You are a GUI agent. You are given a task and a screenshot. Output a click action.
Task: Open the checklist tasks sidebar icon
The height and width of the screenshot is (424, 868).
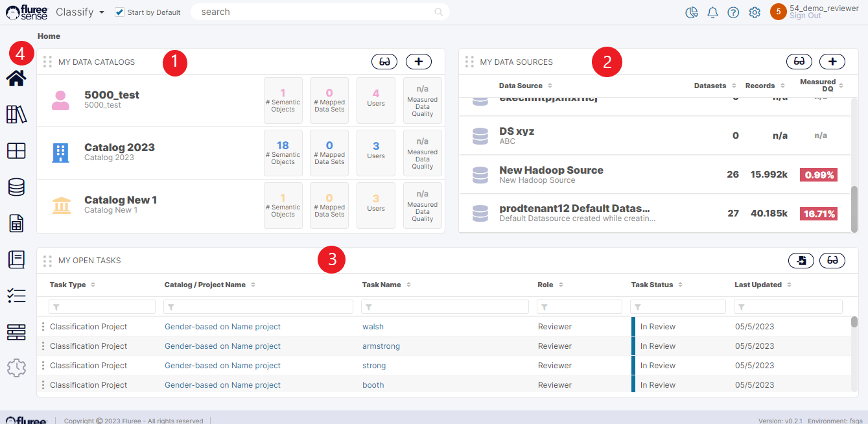tap(16, 296)
